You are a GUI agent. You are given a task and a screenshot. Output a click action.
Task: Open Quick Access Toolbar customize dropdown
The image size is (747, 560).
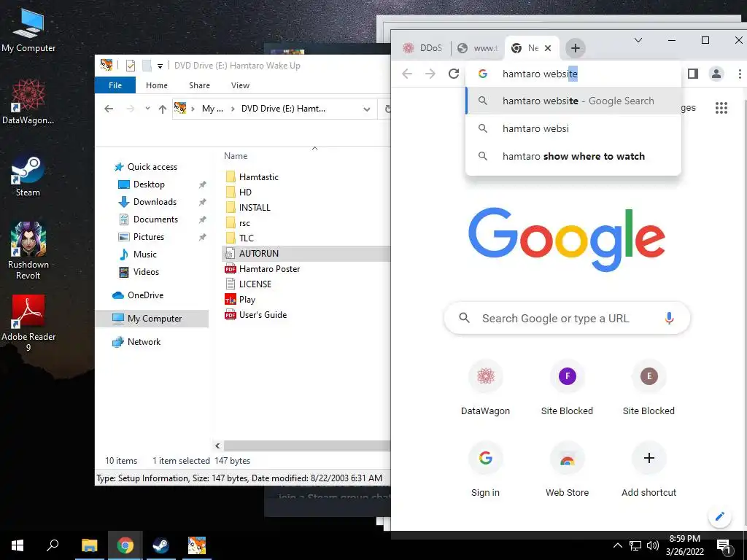click(x=160, y=66)
